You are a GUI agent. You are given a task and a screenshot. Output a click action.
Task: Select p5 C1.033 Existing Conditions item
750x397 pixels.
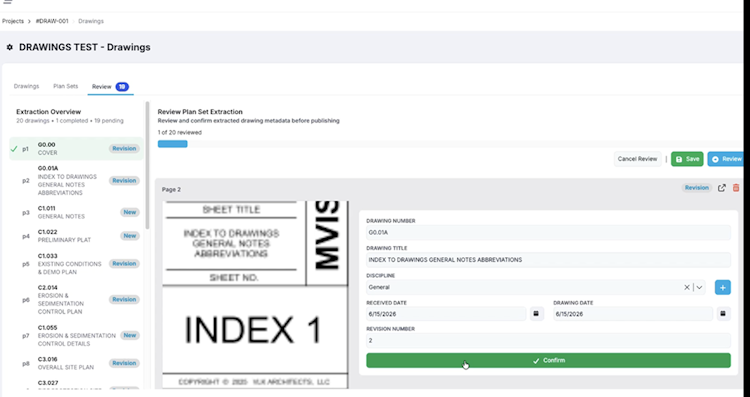(76, 264)
